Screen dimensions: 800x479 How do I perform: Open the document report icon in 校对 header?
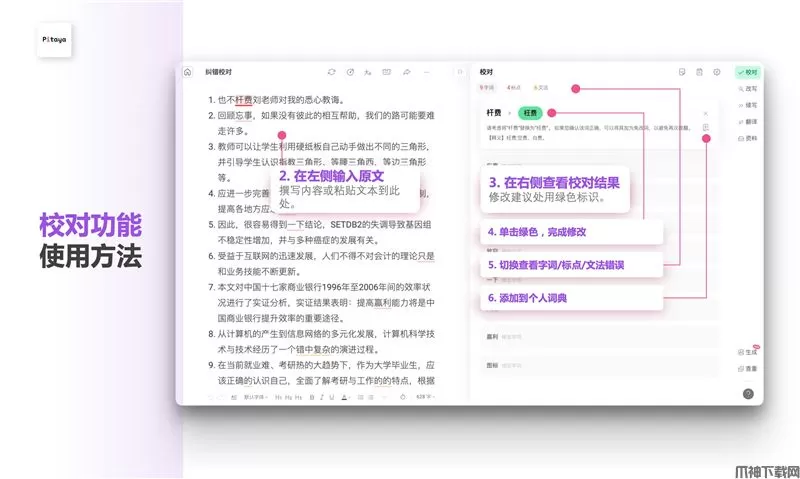[x=699, y=72]
